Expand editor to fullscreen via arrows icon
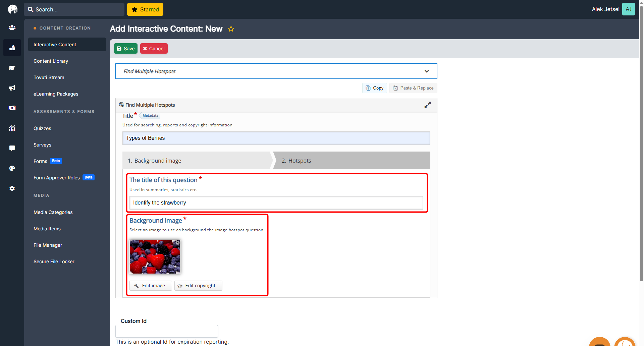Image resolution: width=644 pixels, height=346 pixels. [428, 105]
